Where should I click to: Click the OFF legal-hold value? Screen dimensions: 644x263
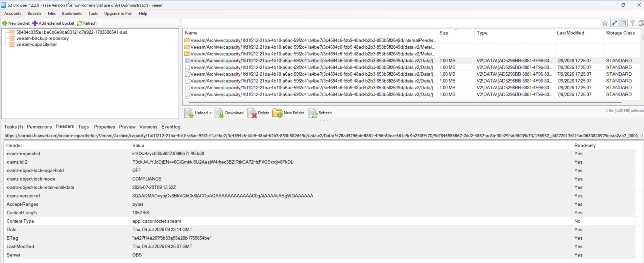click(x=137, y=170)
